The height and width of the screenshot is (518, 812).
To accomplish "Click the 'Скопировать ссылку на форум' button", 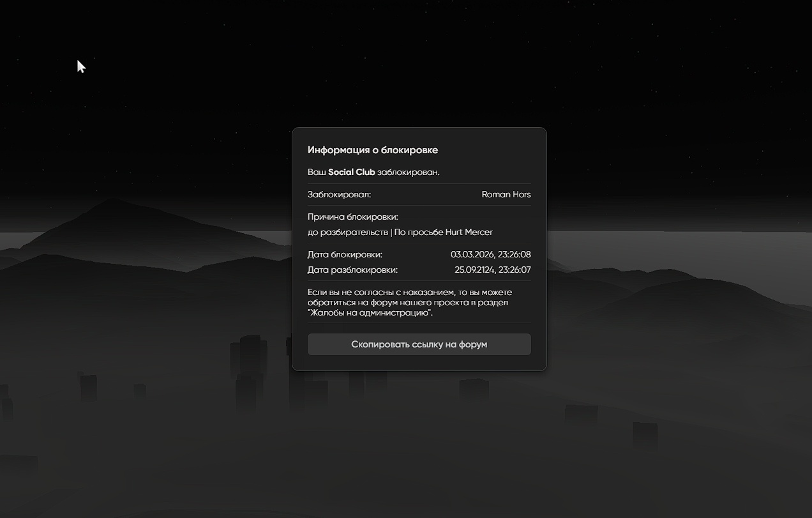I will pos(419,344).
